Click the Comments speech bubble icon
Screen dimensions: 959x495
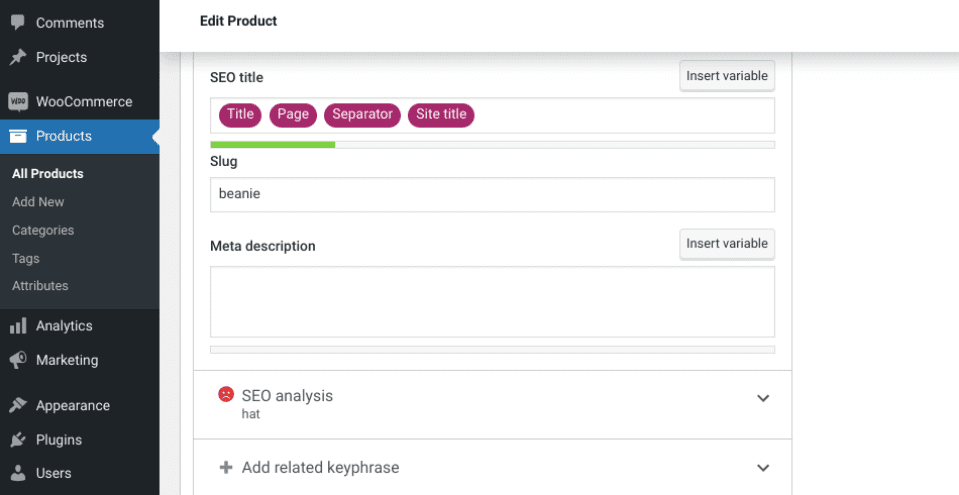click(x=18, y=22)
